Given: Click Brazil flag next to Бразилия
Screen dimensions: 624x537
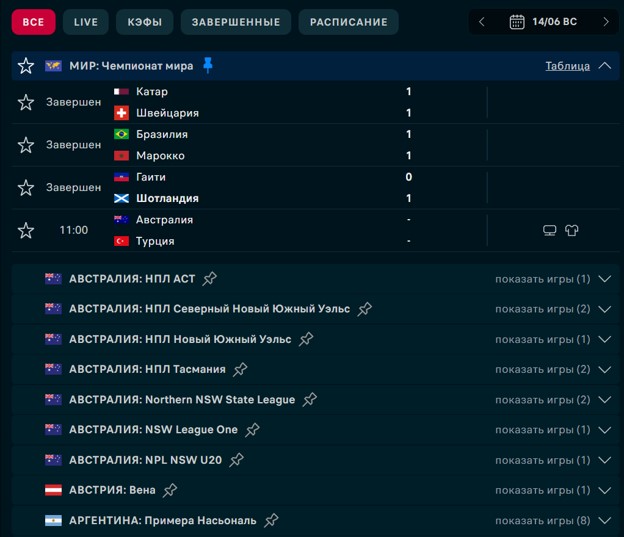Looking at the screenshot, I should click(x=121, y=134).
